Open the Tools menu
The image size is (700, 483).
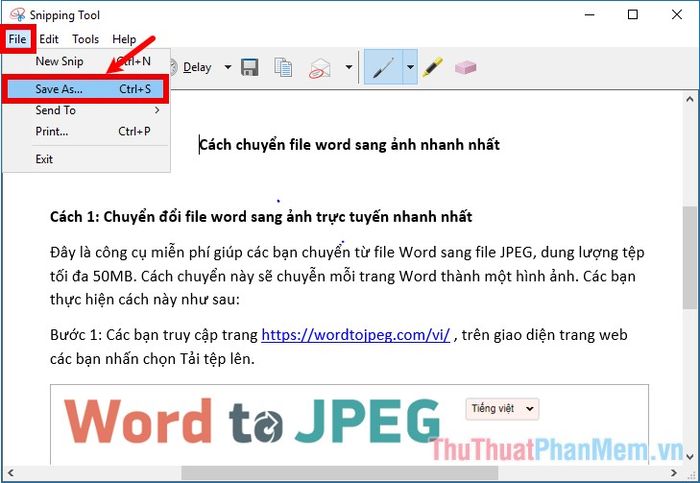86,39
